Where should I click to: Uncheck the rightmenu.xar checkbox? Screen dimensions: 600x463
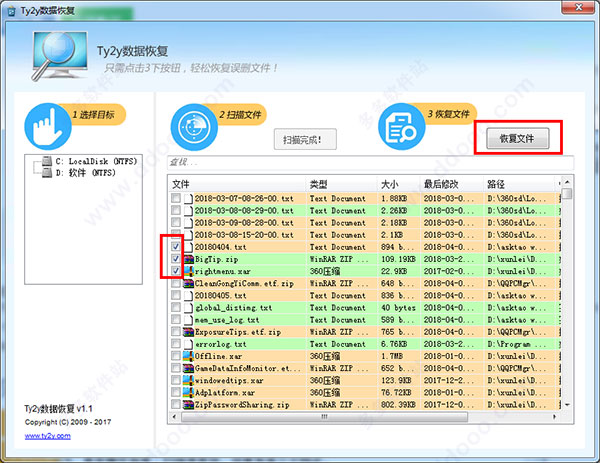coord(176,271)
